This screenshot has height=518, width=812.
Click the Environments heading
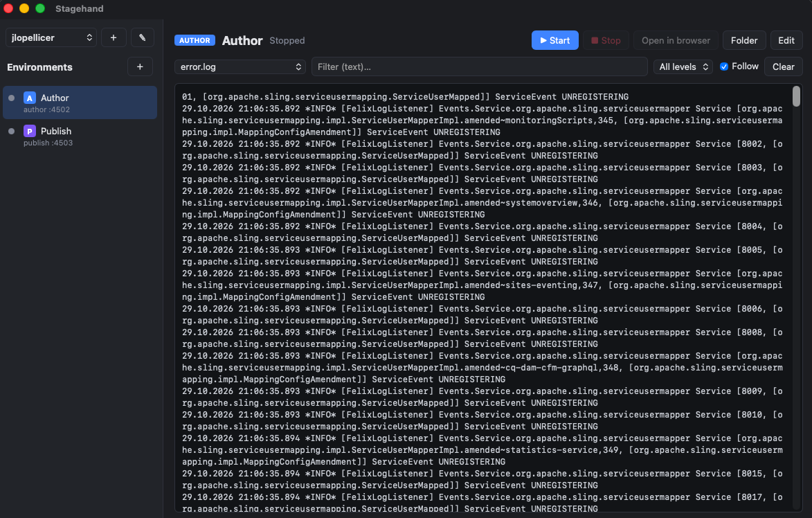(40, 67)
